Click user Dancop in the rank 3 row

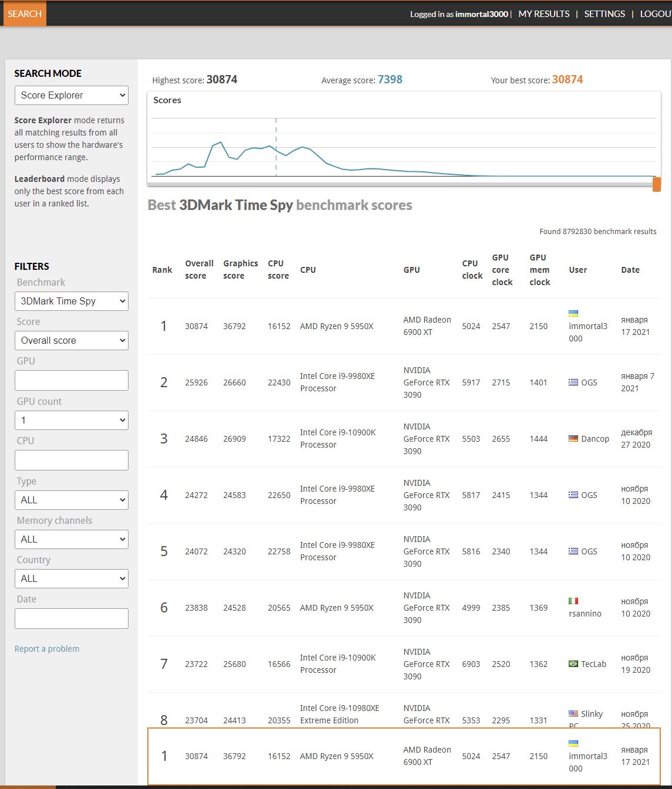tap(595, 439)
